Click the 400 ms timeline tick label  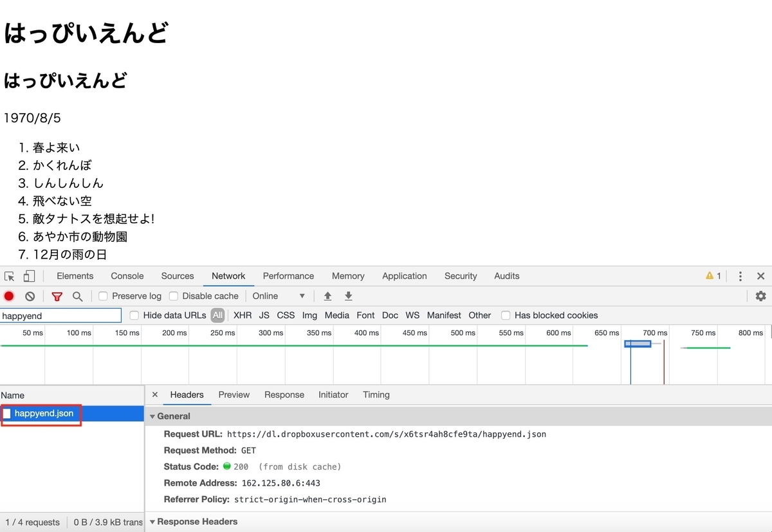click(366, 333)
